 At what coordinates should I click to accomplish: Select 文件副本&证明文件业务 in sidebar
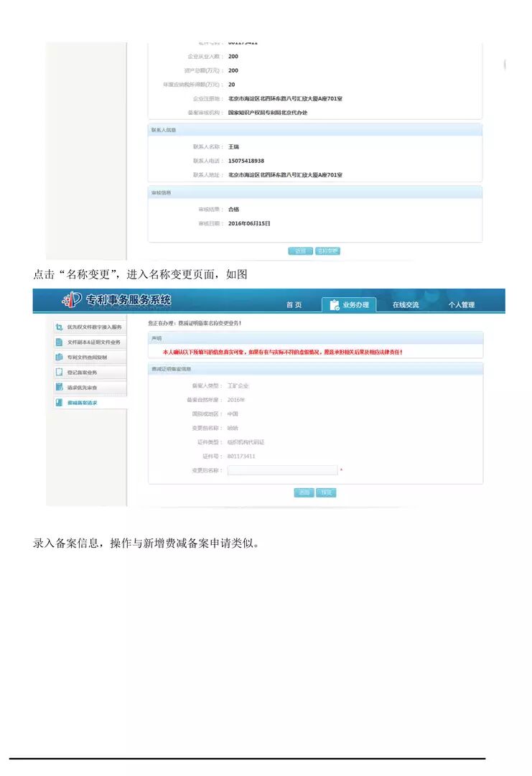click(x=90, y=342)
